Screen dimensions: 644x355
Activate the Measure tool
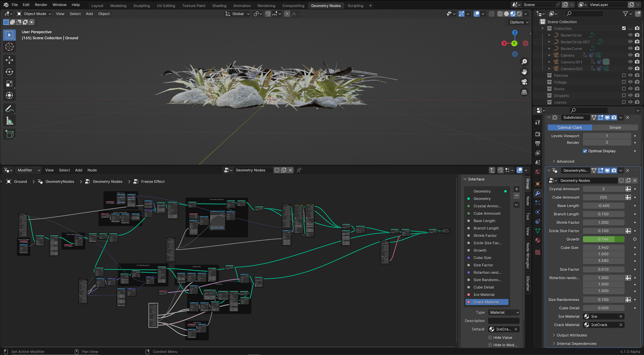point(9,120)
